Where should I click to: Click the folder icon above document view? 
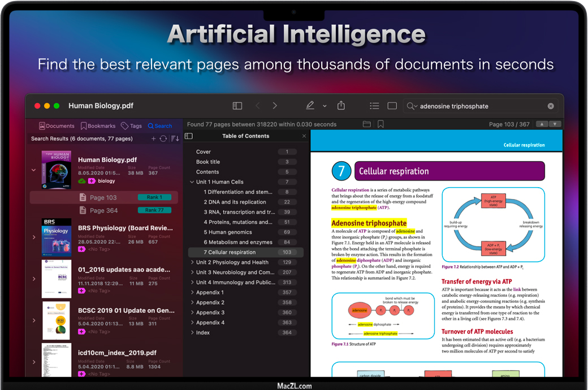366,124
